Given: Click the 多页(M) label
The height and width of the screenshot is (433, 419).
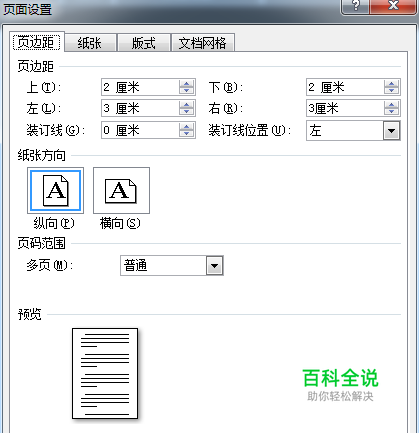Looking at the screenshot, I should coord(50,265).
